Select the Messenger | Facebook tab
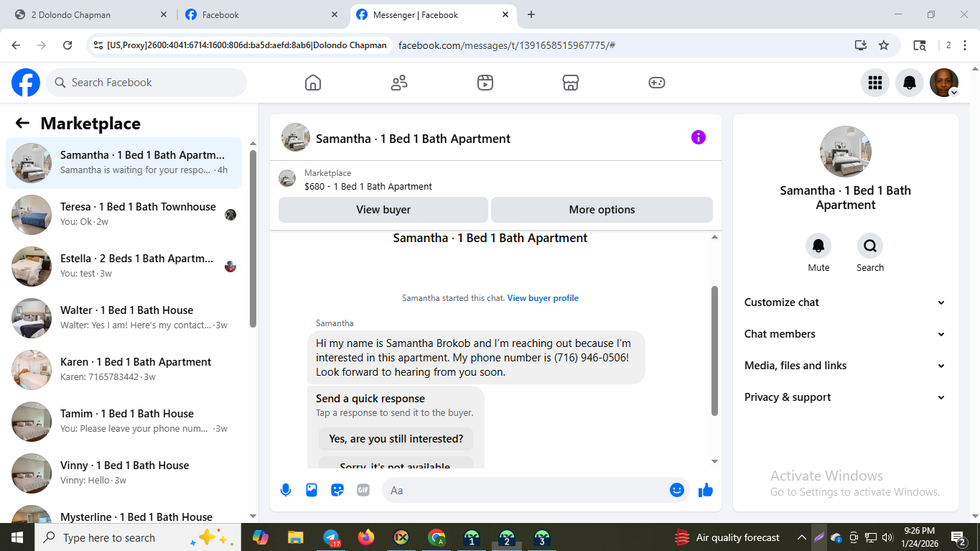Image resolution: width=980 pixels, height=551 pixels. [x=433, y=14]
